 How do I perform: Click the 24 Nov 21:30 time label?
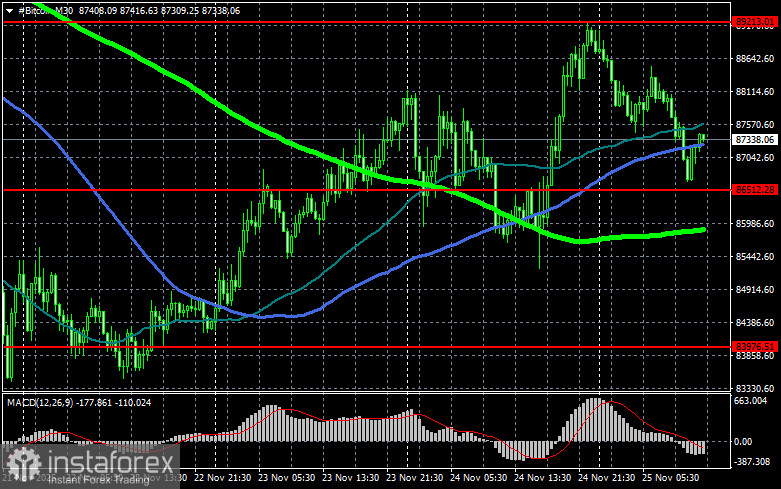[607, 478]
